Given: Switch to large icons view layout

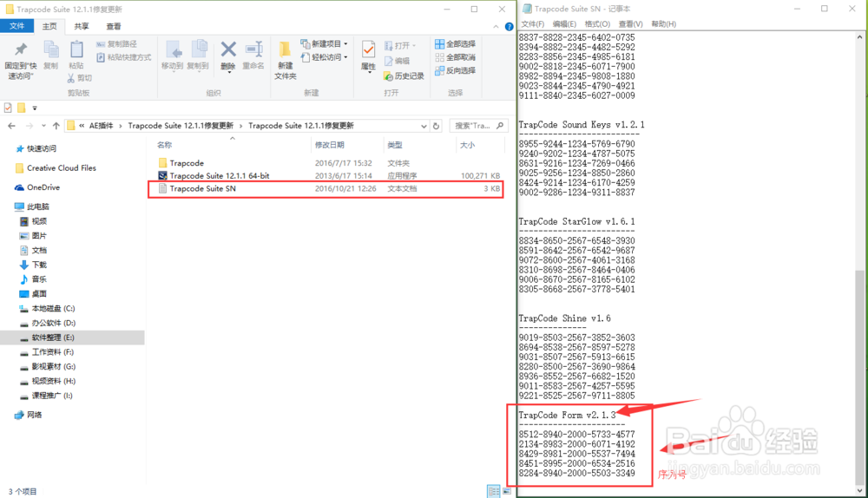Looking at the screenshot, I should tap(507, 491).
